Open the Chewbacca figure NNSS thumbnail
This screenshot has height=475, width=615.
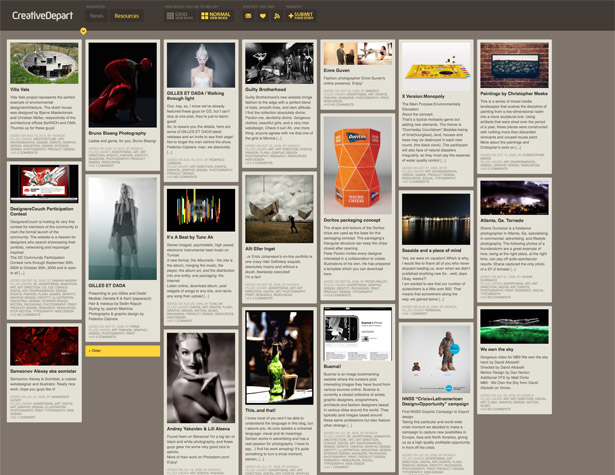tap(436, 359)
